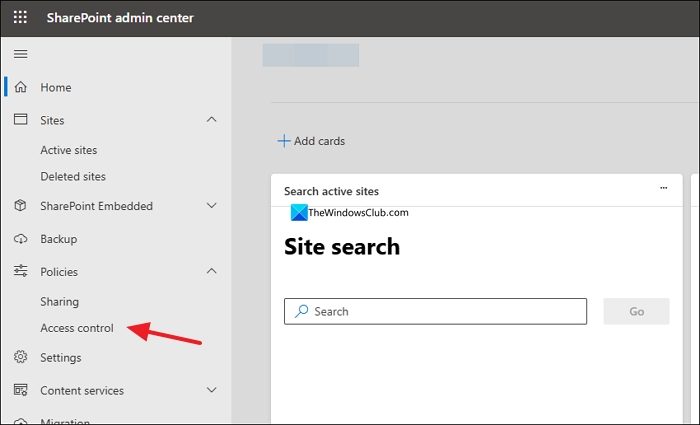Viewport: 700px width, 425px height.
Task: Collapse the navigation hamburger menu
Action: [21, 54]
